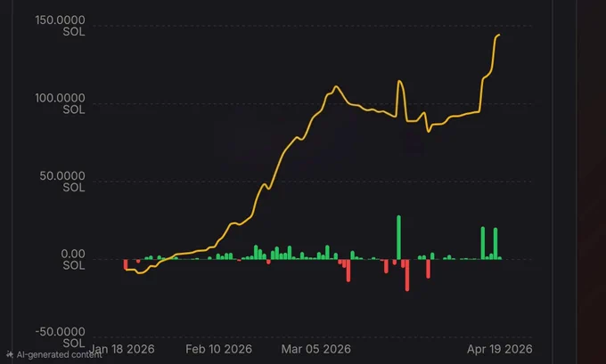The height and width of the screenshot is (364, 606).
Task: Click the first red bar near Jan 18
Action: click(x=126, y=264)
